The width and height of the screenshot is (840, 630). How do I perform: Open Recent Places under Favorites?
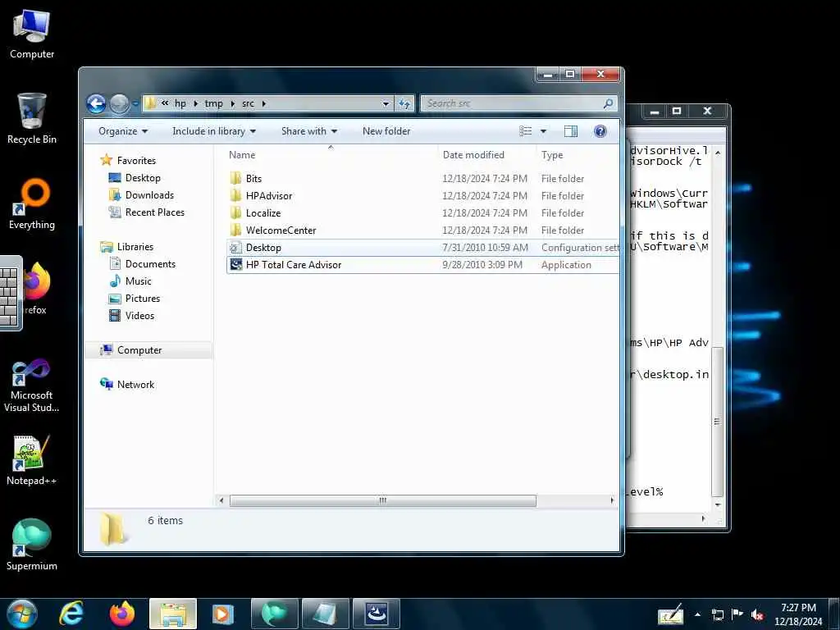tap(155, 212)
